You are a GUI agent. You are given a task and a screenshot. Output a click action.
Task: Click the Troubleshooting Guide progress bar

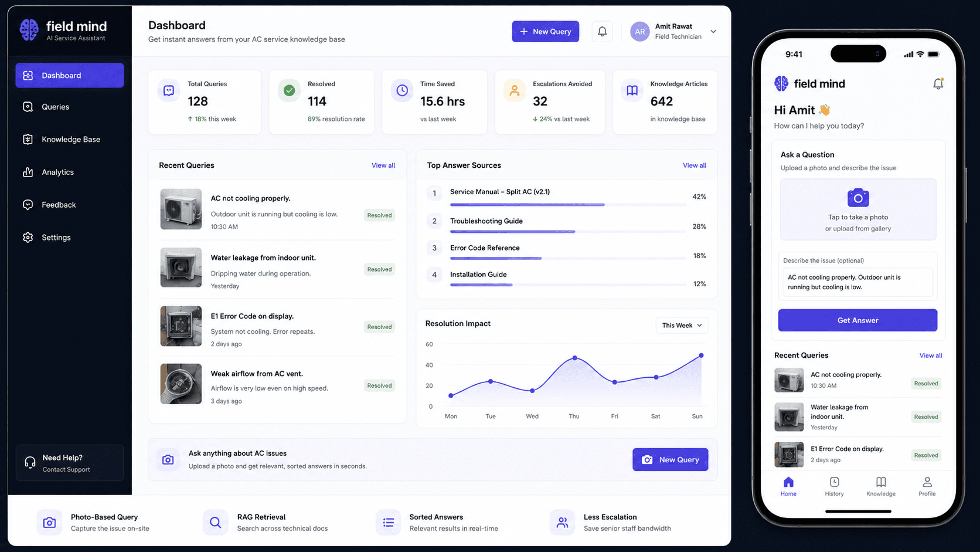point(568,232)
